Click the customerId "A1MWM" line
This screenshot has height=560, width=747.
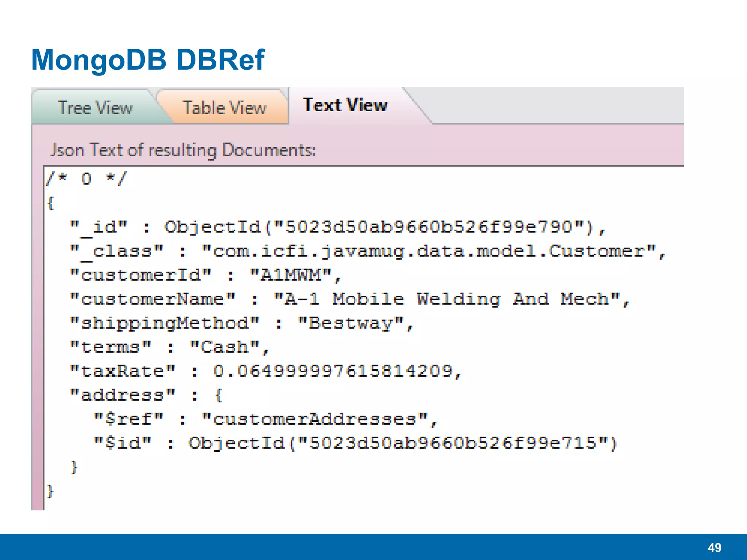[x=205, y=275]
